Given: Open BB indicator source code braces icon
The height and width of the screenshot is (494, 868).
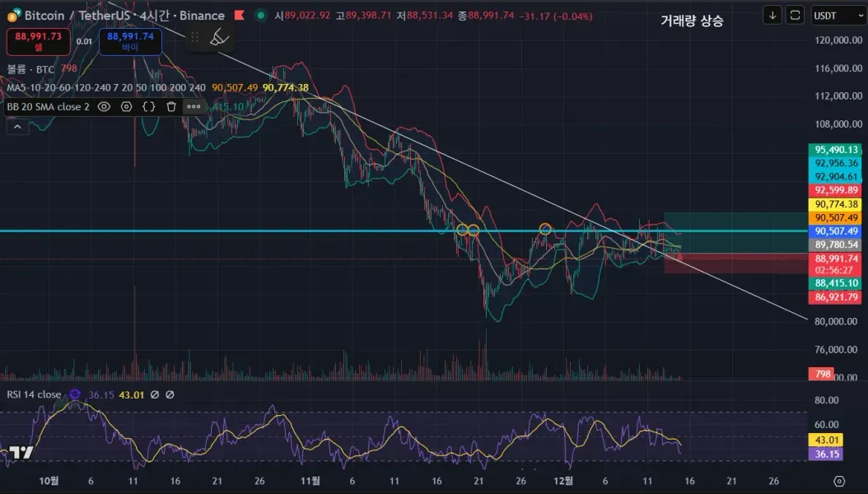Looking at the screenshot, I should pos(149,107).
